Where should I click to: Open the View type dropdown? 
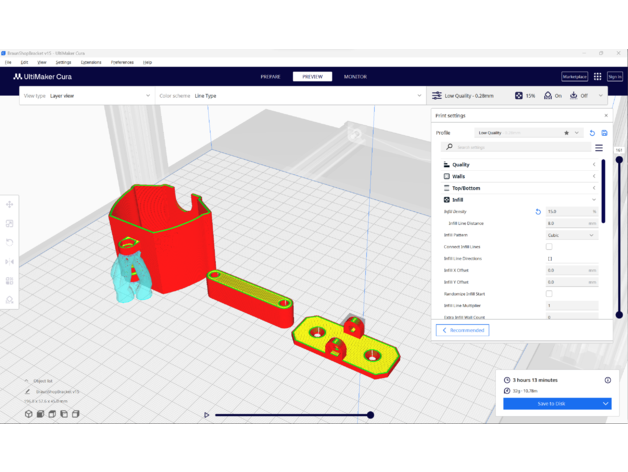click(85, 96)
